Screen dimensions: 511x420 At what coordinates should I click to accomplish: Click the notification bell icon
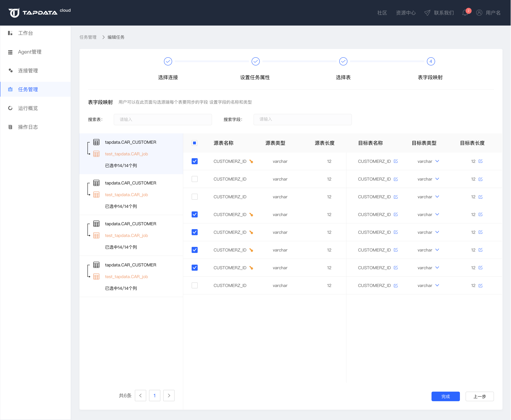point(465,13)
